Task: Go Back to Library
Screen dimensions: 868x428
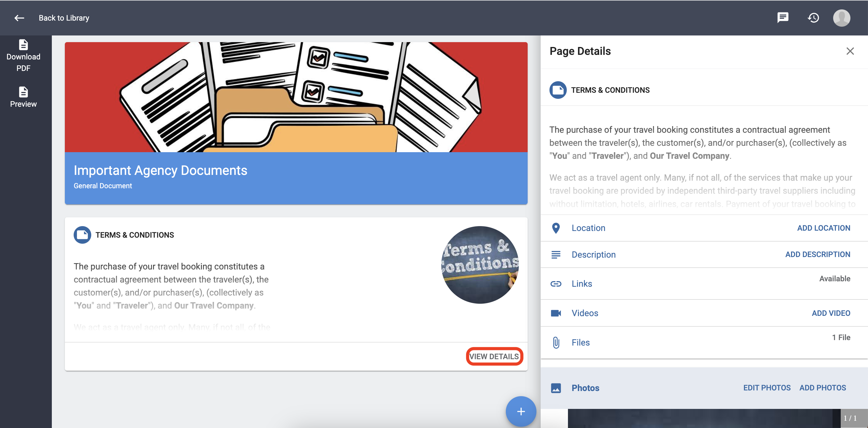Action: click(x=64, y=18)
